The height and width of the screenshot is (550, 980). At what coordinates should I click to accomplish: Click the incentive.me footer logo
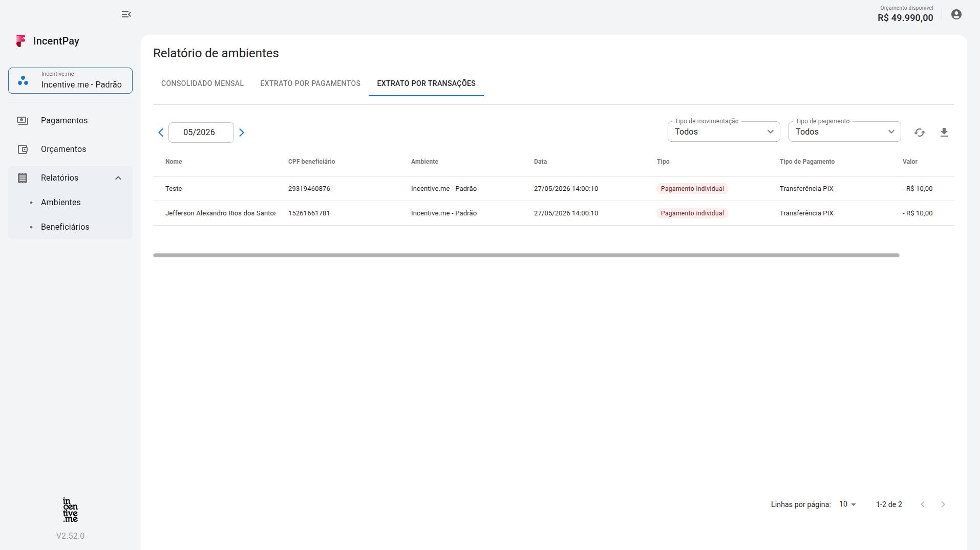point(70,510)
